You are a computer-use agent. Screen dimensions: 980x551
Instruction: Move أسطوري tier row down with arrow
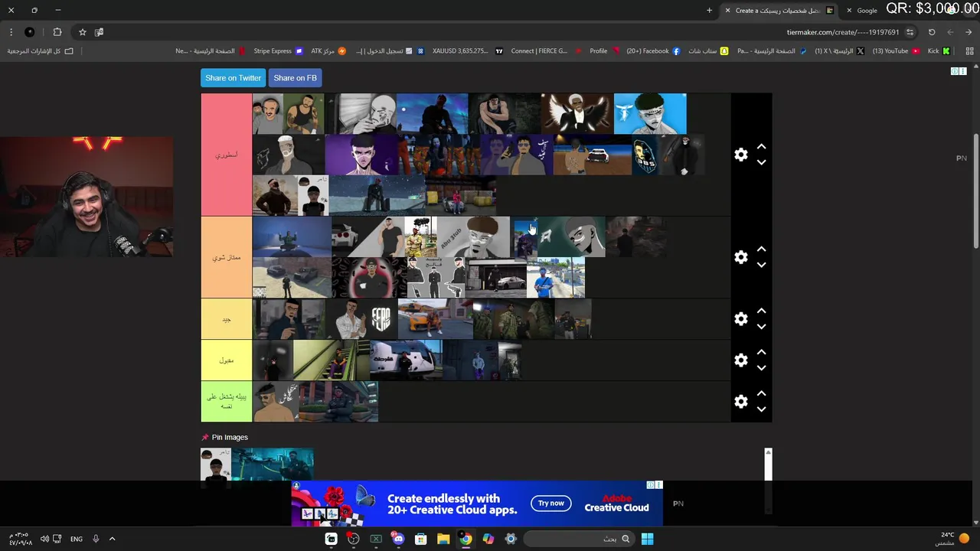(x=761, y=162)
